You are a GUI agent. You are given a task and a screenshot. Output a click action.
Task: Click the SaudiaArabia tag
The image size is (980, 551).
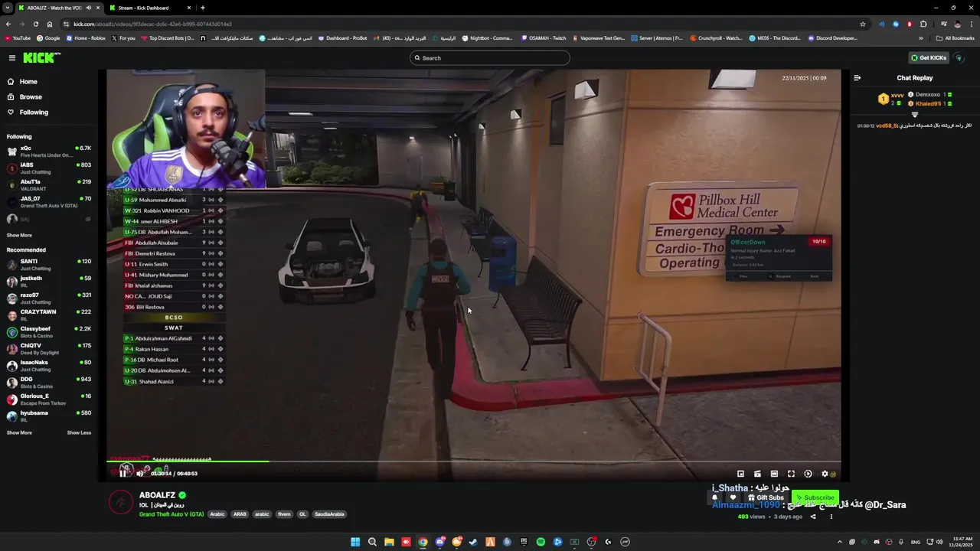(329, 514)
